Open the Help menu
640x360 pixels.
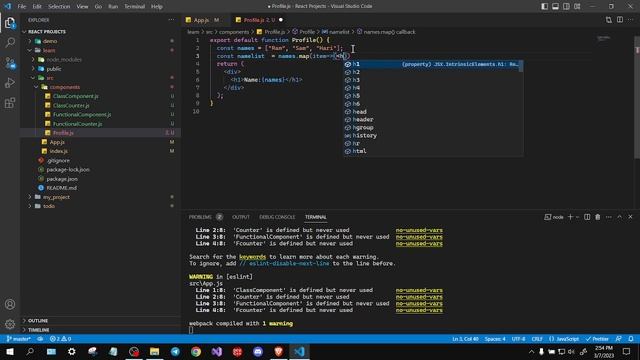(157, 7)
